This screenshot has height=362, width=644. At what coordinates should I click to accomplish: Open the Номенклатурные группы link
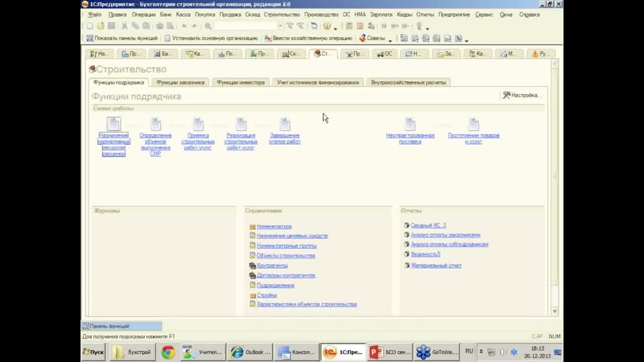[x=286, y=246]
